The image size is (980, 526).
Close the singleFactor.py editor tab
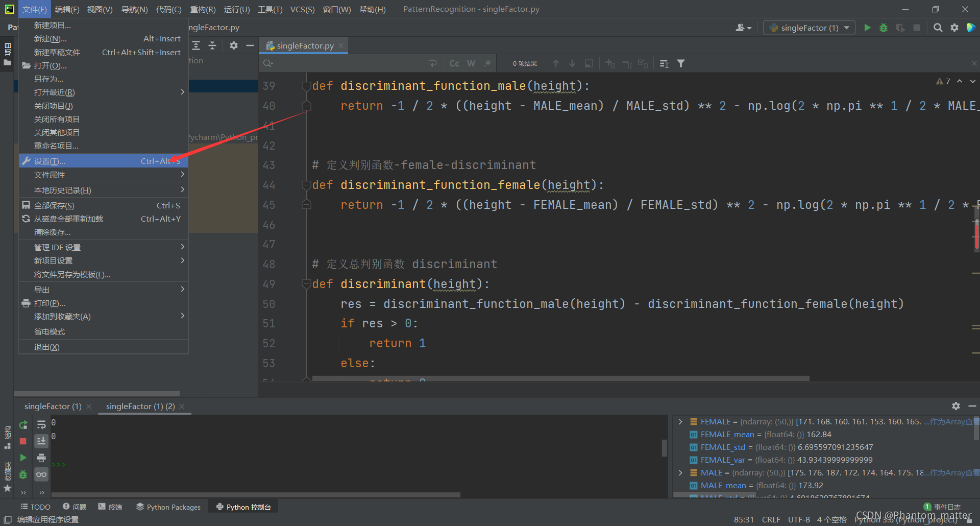pyautogui.click(x=341, y=45)
